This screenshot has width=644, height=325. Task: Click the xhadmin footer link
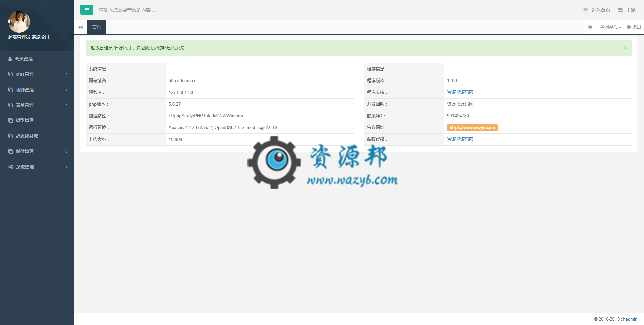[x=629, y=319]
